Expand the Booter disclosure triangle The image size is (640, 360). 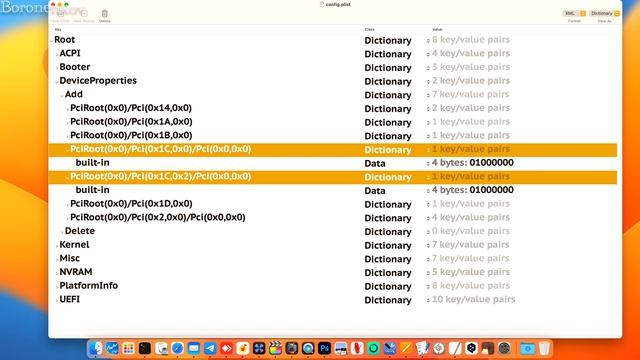point(57,68)
